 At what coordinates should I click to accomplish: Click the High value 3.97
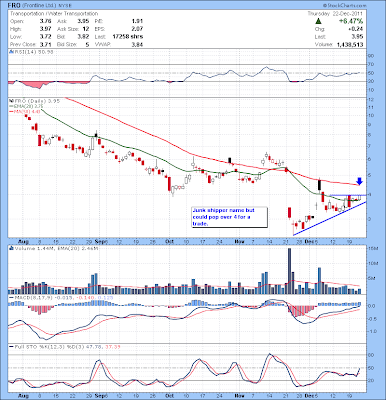pos(46,29)
